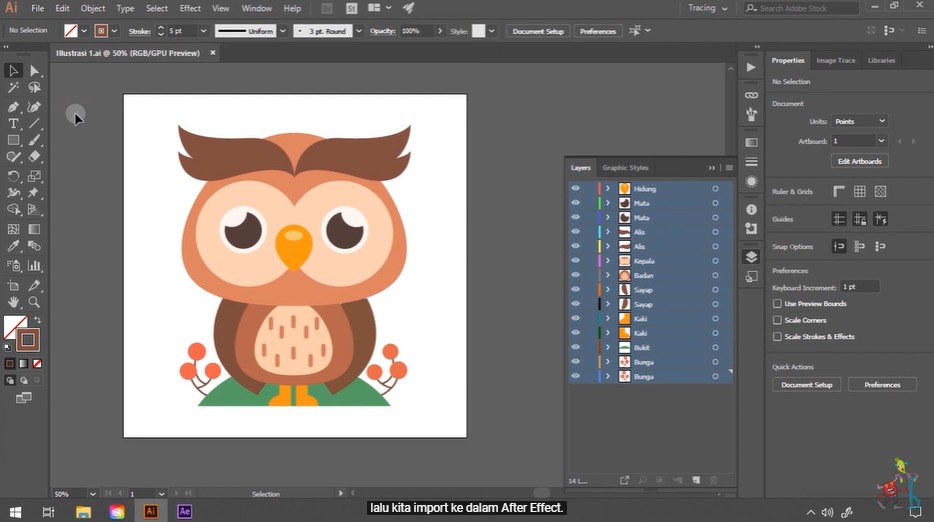Screen dimensions: 934x522
Task: Select the Rectangle tool
Action: [14, 141]
